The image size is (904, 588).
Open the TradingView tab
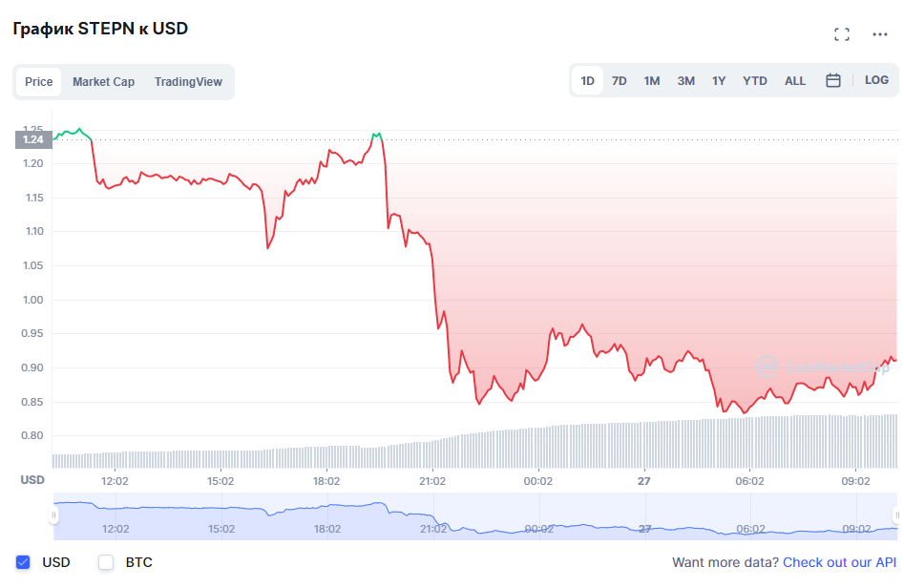188,82
